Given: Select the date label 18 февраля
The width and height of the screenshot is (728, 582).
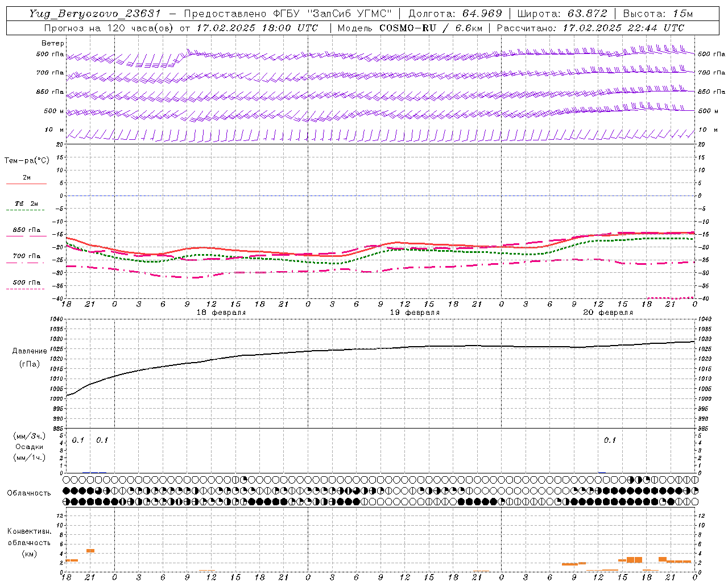Looking at the screenshot, I should (221, 313).
